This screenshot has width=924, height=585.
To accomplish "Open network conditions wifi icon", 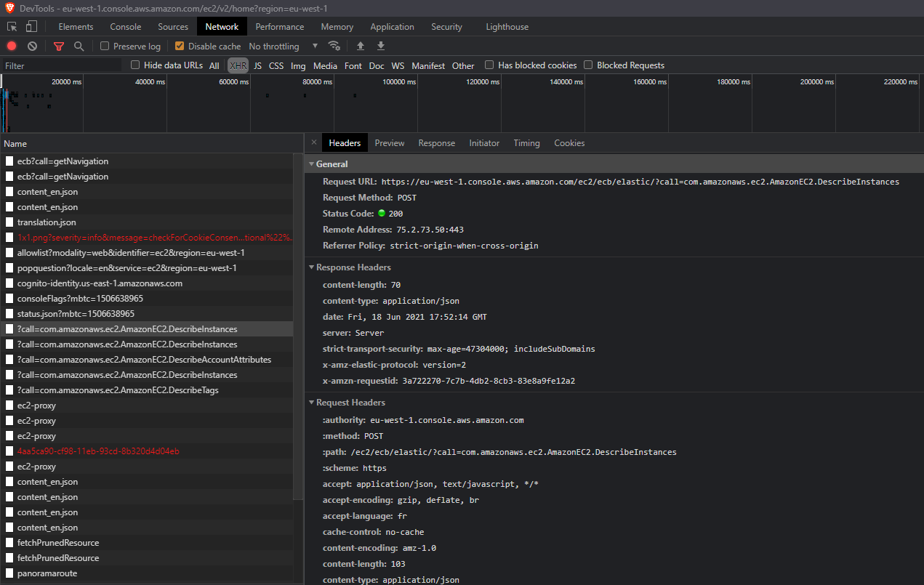I will point(334,46).
